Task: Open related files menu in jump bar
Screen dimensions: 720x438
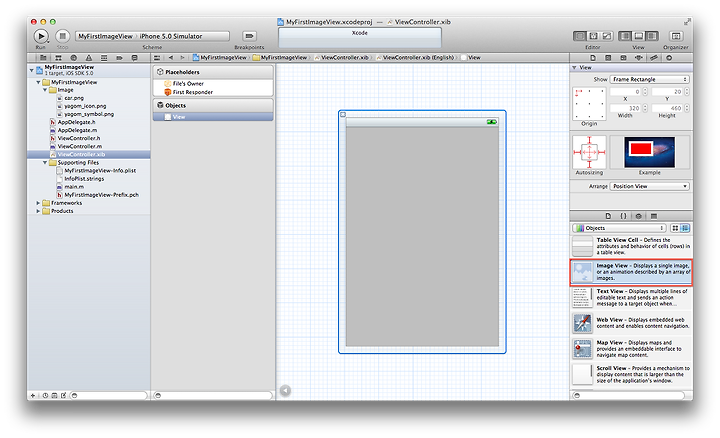Action: coord(157,58)
